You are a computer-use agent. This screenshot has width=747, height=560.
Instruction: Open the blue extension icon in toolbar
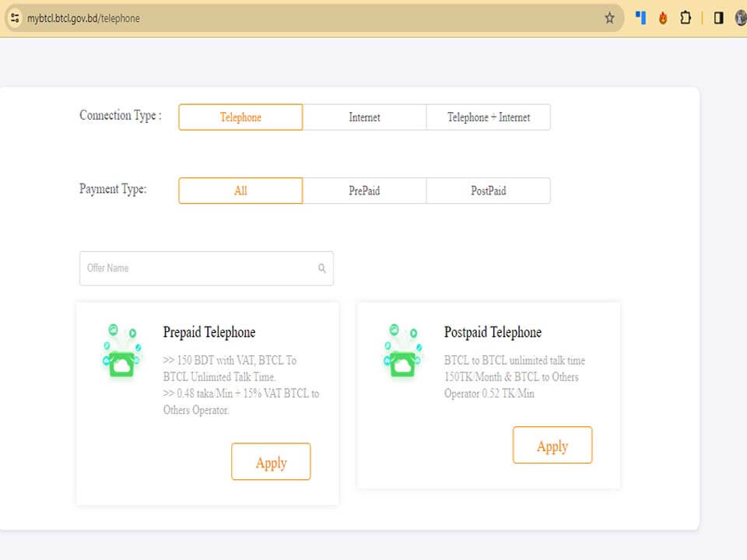[640, 18]
